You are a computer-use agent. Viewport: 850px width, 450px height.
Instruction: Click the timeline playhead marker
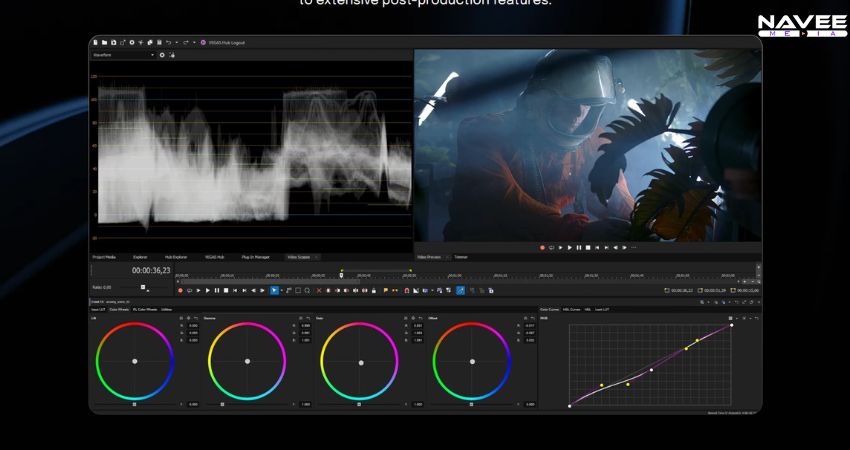click(x=341, y=275)
